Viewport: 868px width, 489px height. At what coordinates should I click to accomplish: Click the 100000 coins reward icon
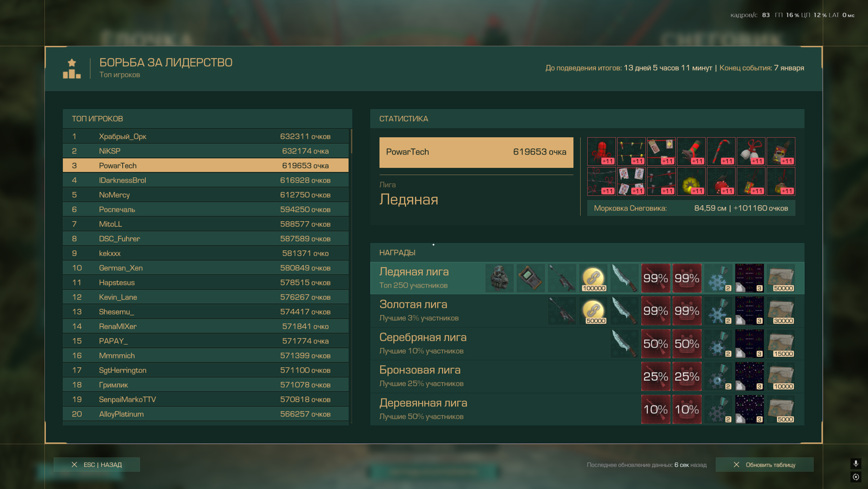pyautogui.click(x=593, y=278)
